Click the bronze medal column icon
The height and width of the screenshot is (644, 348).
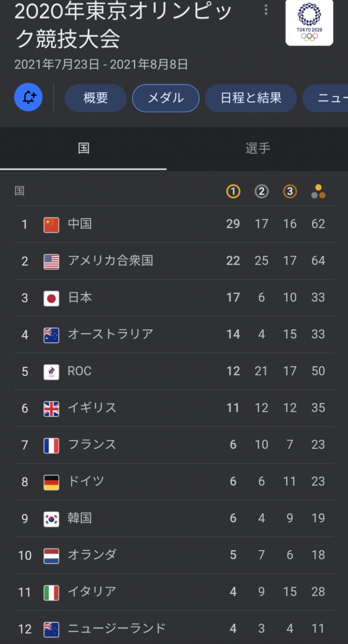(x=290, y=191)
